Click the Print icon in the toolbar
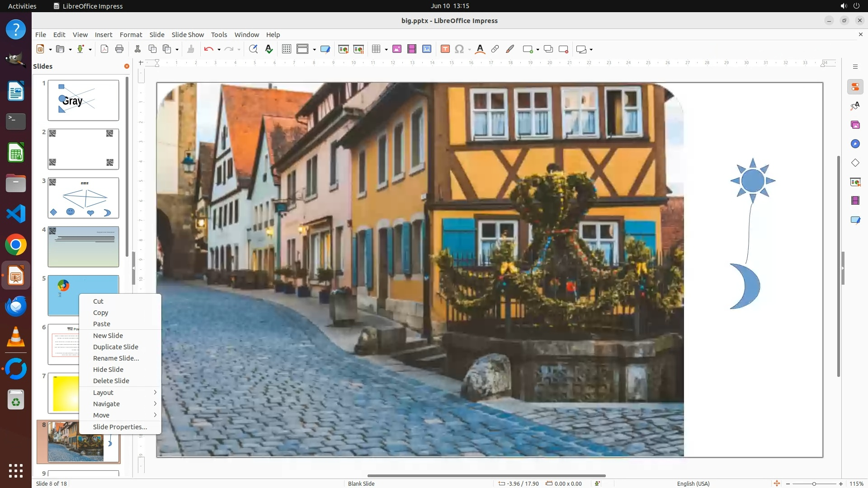 (x=119, y=49)
